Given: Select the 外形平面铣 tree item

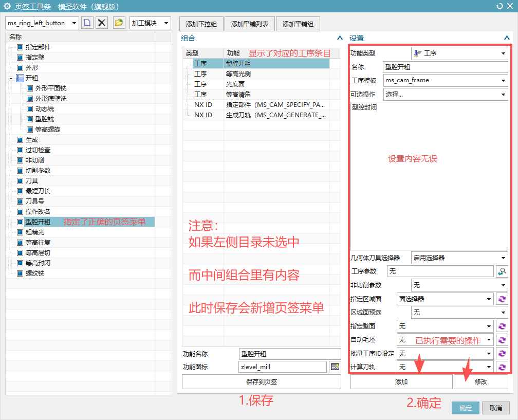Looking at the screenshot, I should point(51,88).
